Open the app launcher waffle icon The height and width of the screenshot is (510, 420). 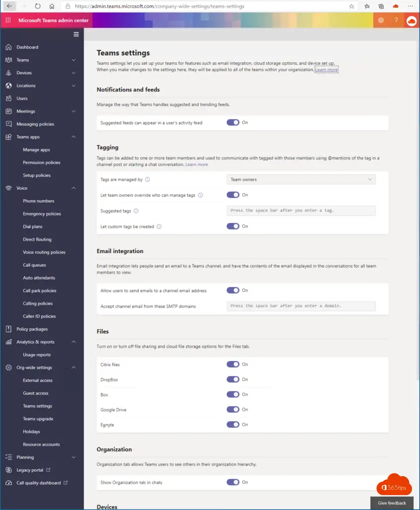(8, 20)
